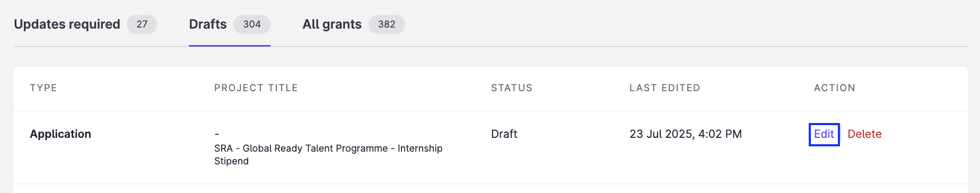The image size is (980, 193).
Task: Click the TYPE column header
Action: [x=43, y=88]
